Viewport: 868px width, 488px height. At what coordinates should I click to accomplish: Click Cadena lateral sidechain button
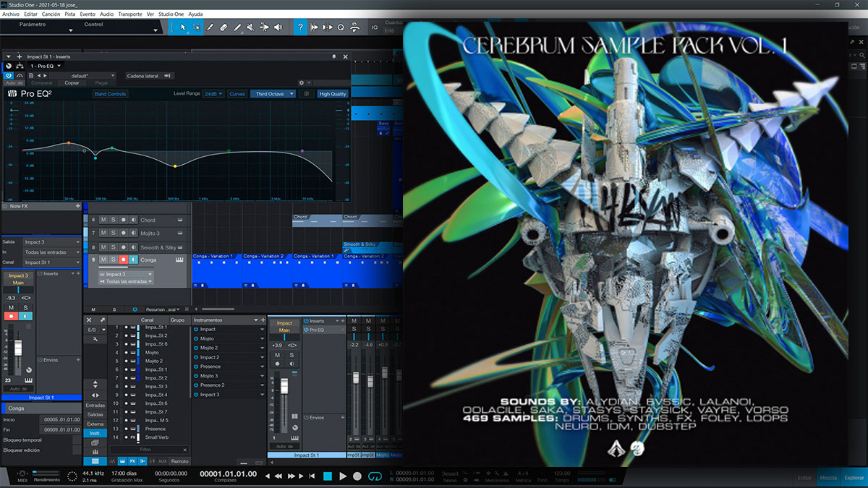tap(149, 75)
